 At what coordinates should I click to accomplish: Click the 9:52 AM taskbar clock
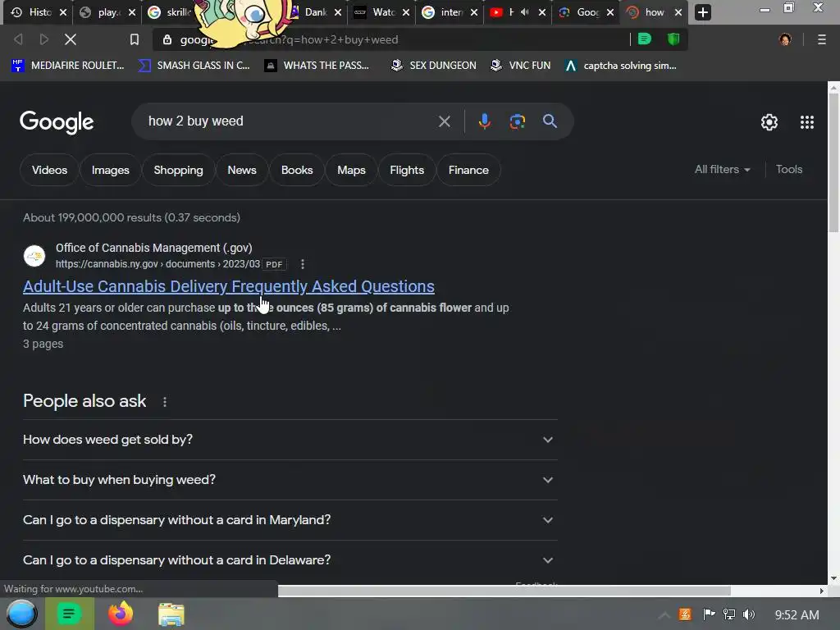[x=797, y=615]
